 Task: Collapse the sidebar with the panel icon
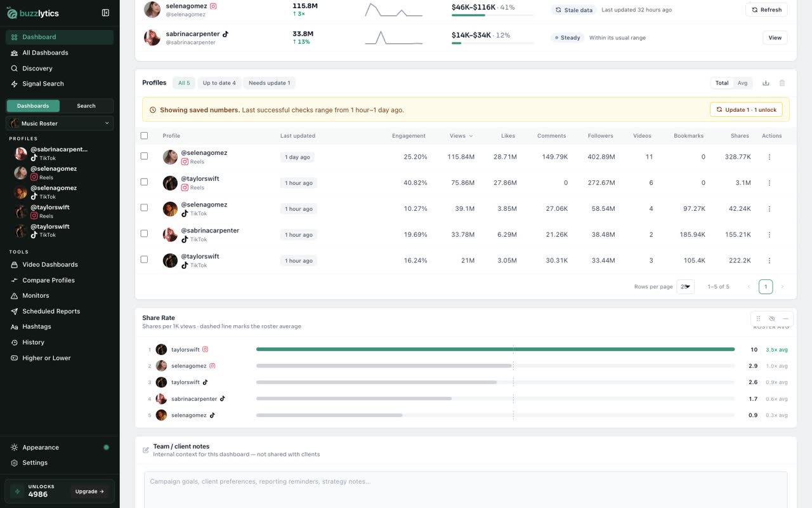click(x=105, y=13)
